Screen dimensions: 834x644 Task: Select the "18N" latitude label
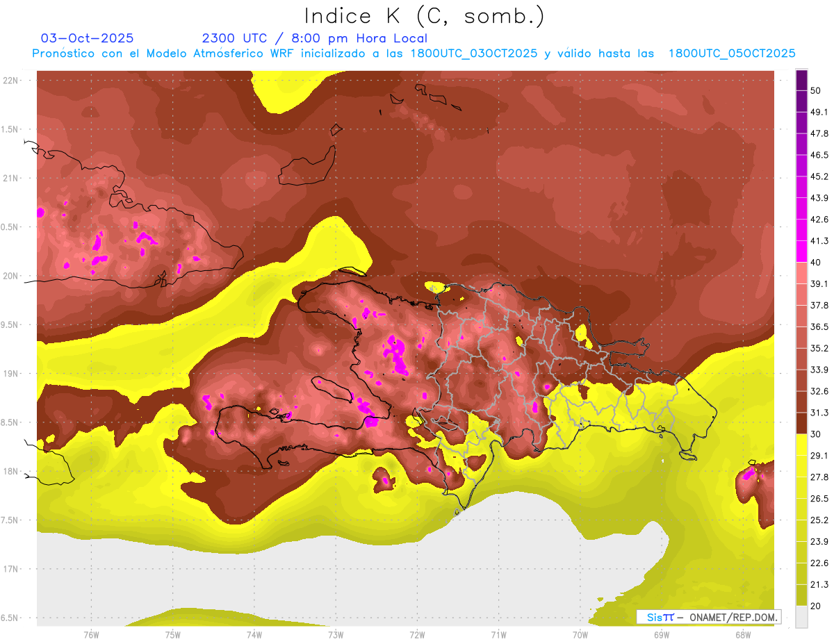point(10,472)
